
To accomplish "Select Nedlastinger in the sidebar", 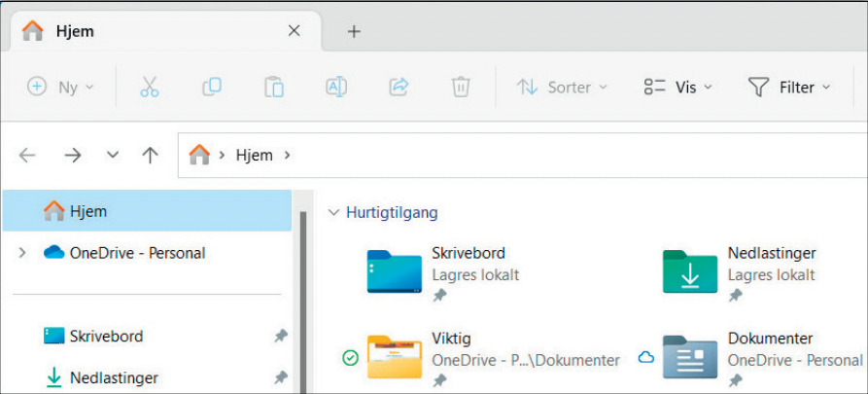I will [x=114, y=377].
